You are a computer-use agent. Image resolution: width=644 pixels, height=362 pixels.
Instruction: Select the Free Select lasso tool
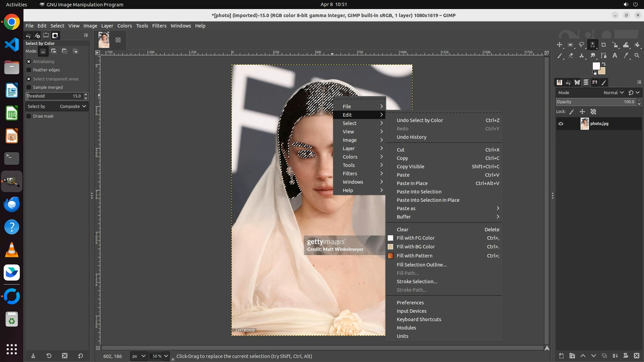(582, 45)
